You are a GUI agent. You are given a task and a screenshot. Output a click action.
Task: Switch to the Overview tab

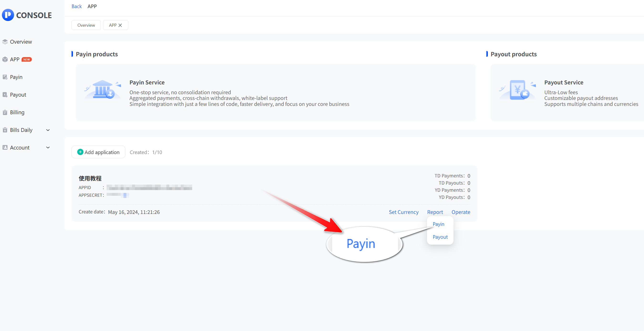(86, 25)
